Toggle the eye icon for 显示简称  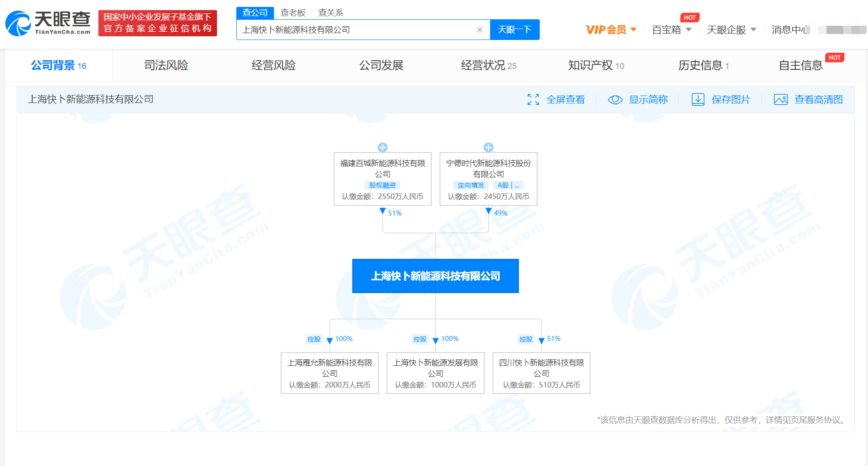point(615,100)
